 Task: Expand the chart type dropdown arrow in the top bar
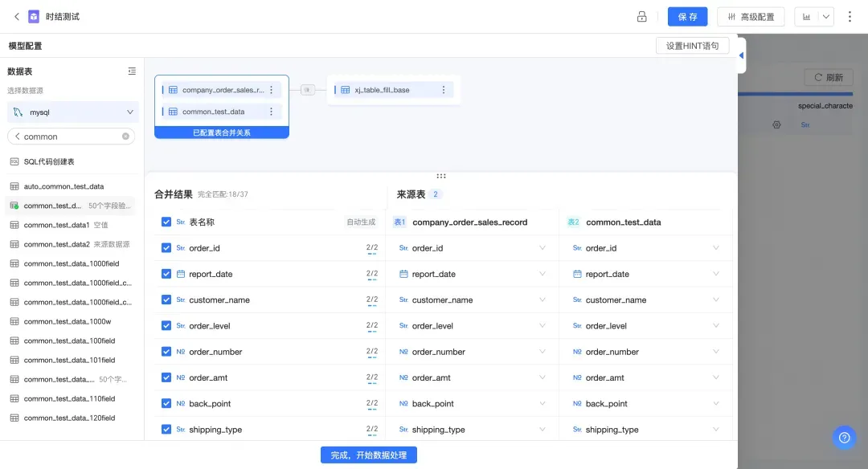[825, 17]
